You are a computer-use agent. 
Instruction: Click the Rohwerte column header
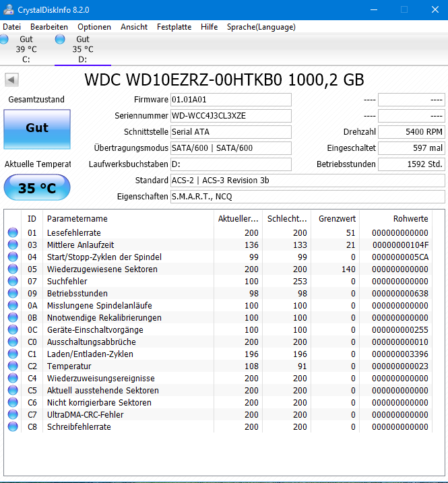click(396, 219)
